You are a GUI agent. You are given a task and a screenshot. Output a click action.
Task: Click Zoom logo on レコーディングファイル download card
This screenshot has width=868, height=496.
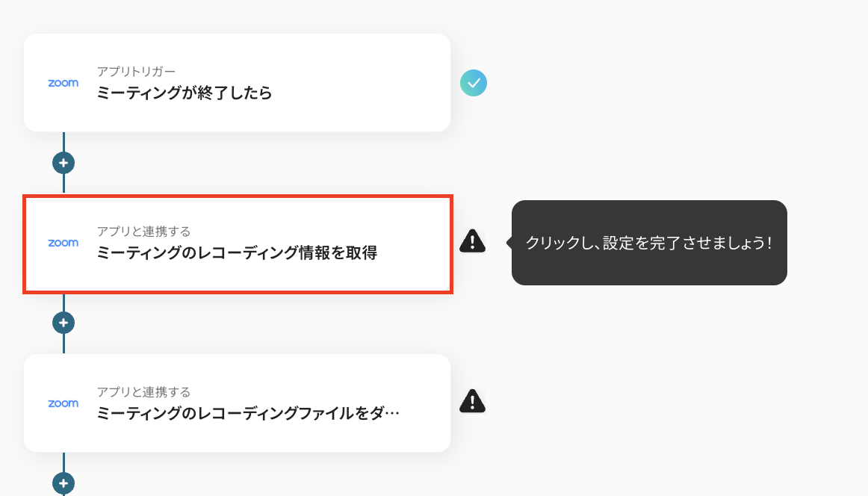[x=63, y=403]
